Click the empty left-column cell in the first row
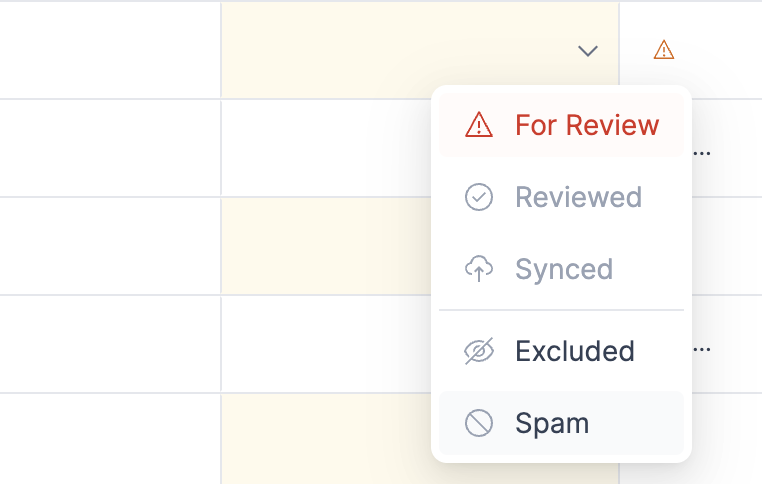The width and height of the screenshot is (768, 484). [110, 50]
